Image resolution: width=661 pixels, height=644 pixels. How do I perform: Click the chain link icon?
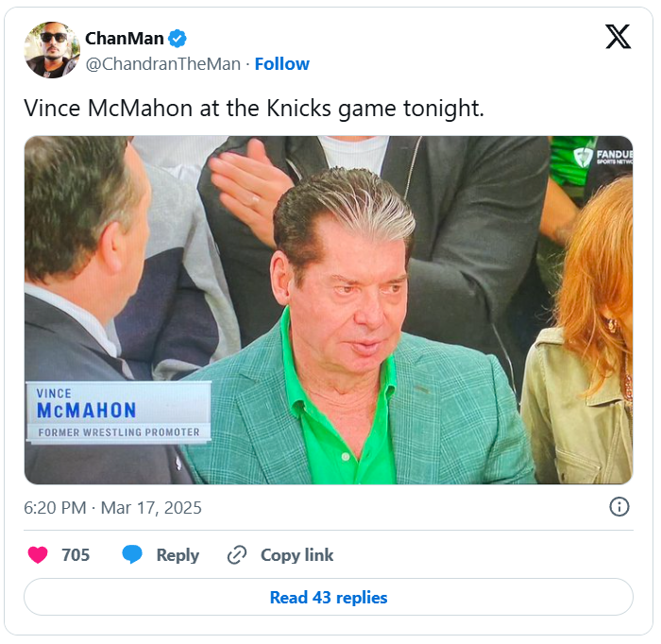click(x=237, y=555)
